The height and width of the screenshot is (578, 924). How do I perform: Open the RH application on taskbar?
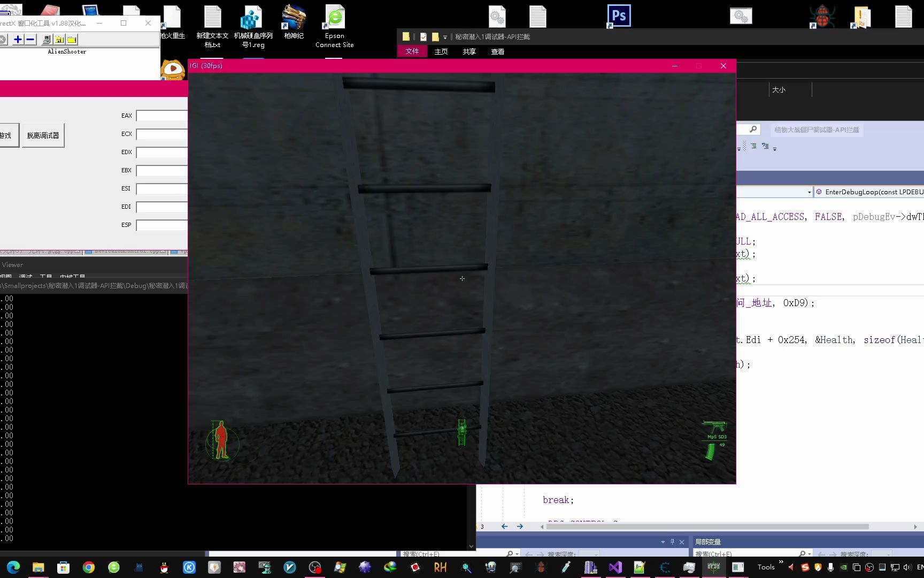[440, 567]
